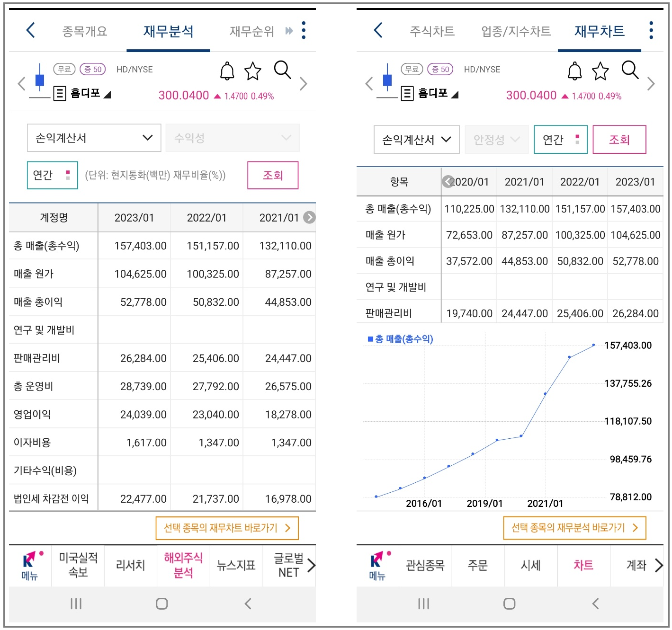The width and height of the screenshot is (672, 630).
Task: Go to next stock on left screen
Action: (x=304, y=84)
